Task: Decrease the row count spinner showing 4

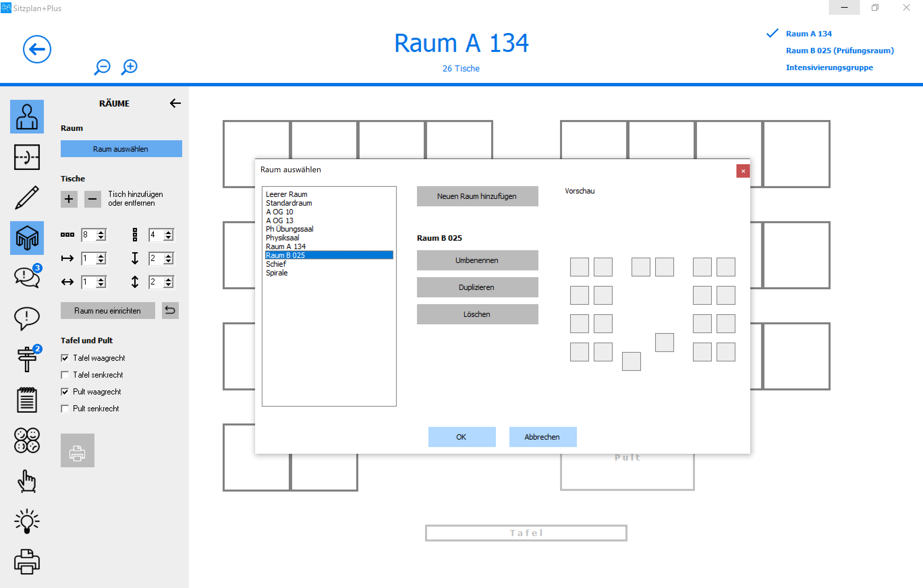Action: click(168, 237)
